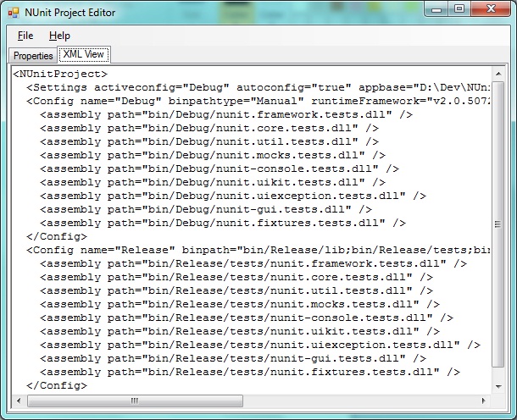Close the NUnit Project Editor window
The height and width of the screenshot is (420, 517).
point(490,10)
